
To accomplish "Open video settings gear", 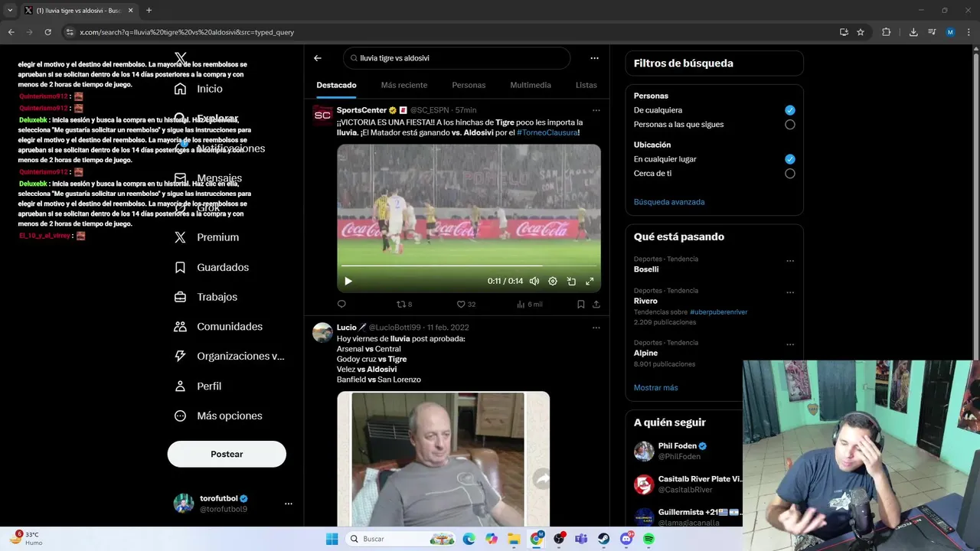I will point(553,281).
